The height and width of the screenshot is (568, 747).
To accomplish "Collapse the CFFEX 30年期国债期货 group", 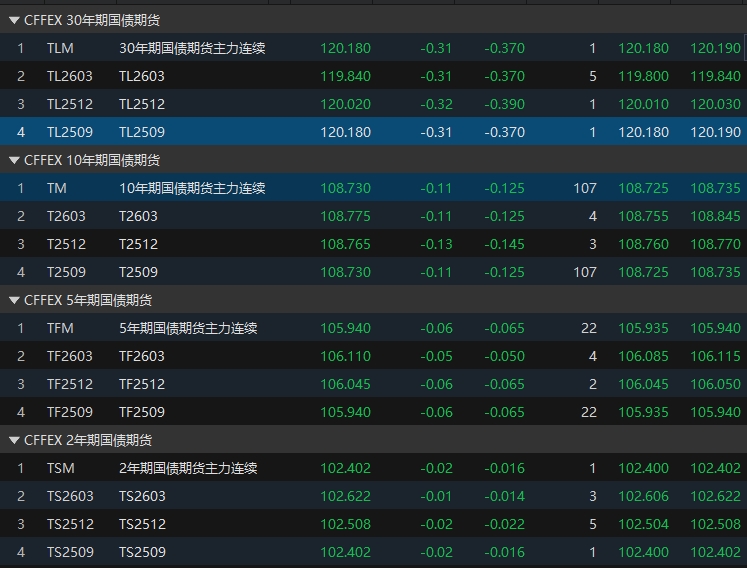I will point(14,20).
